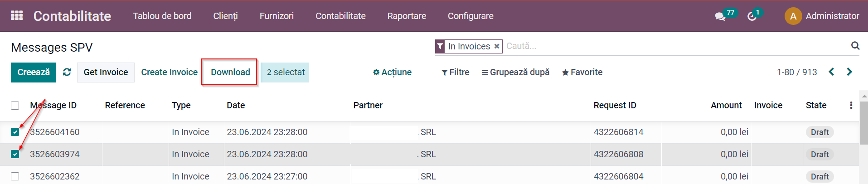
Task: Sort by the Invoice column header
Action: (768, 105)
